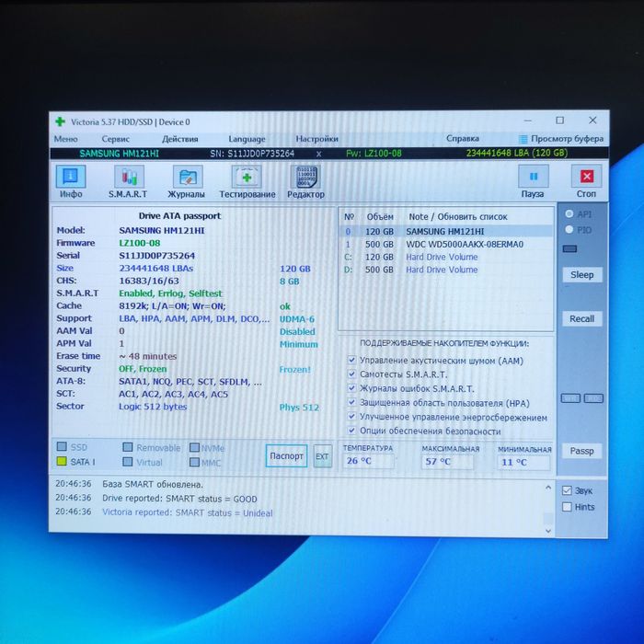Open the Меню menu
Screen dimensions: 644x644
(65, 139)
